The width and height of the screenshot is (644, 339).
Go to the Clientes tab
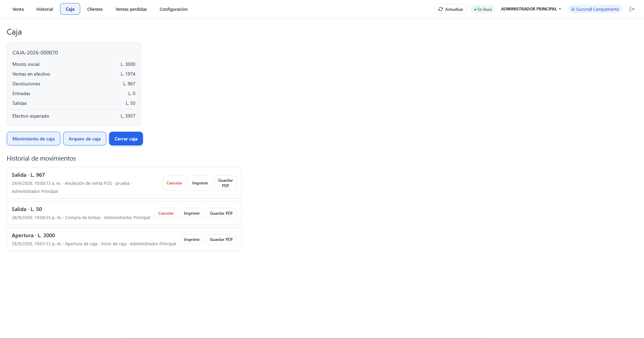(x=95, y=9)
